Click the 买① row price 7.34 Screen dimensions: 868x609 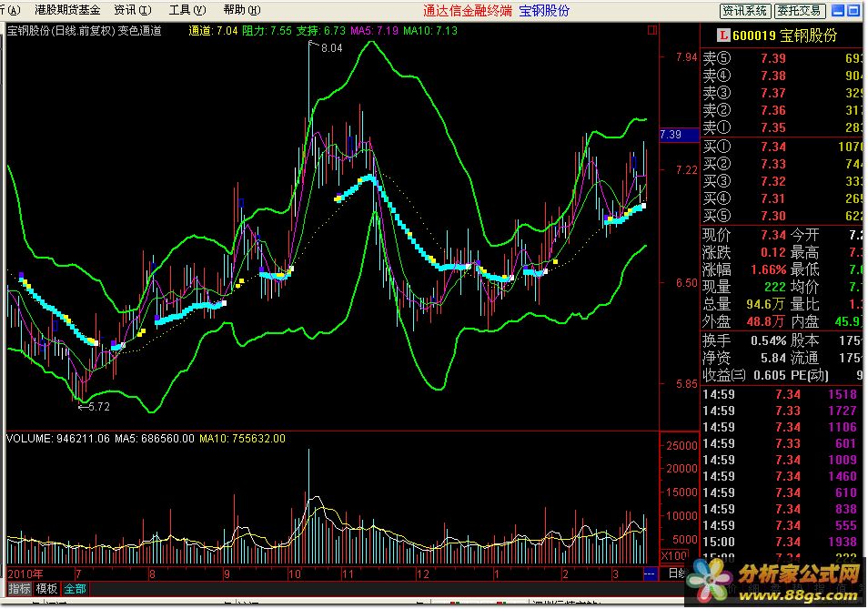[x=773, y=147]
